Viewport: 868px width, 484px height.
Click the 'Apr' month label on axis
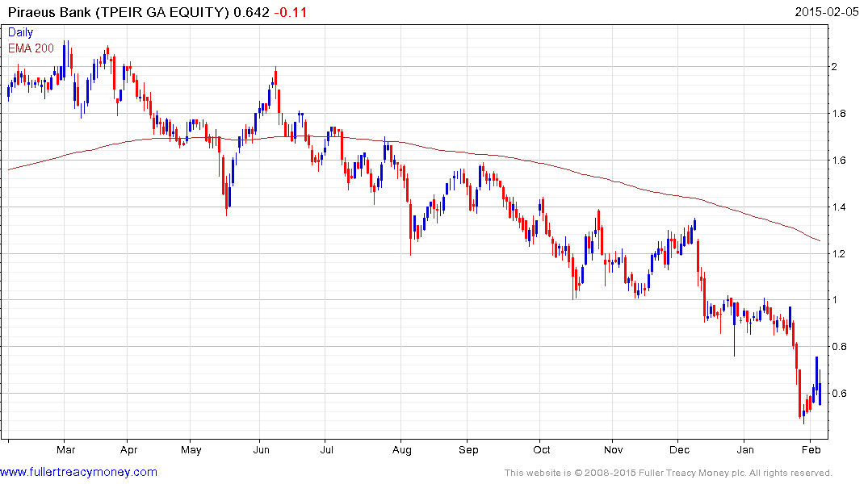tap(128, 449)
